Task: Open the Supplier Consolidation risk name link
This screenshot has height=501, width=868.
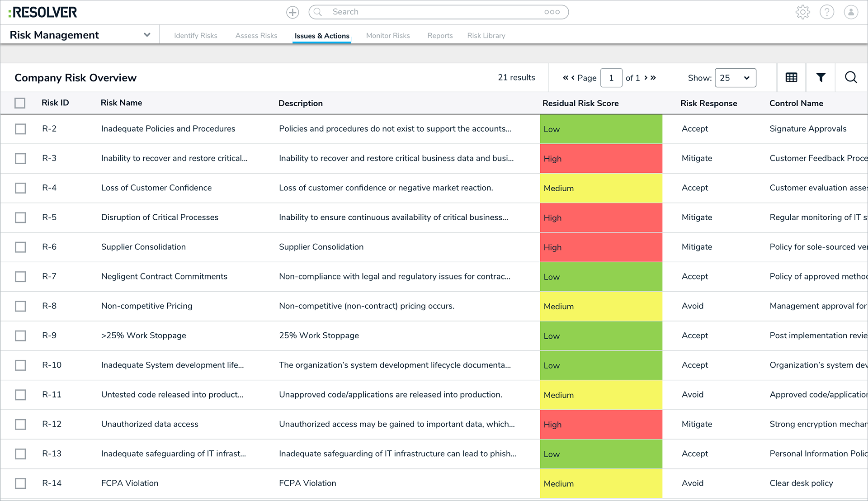Action: (x=143, y=247)
